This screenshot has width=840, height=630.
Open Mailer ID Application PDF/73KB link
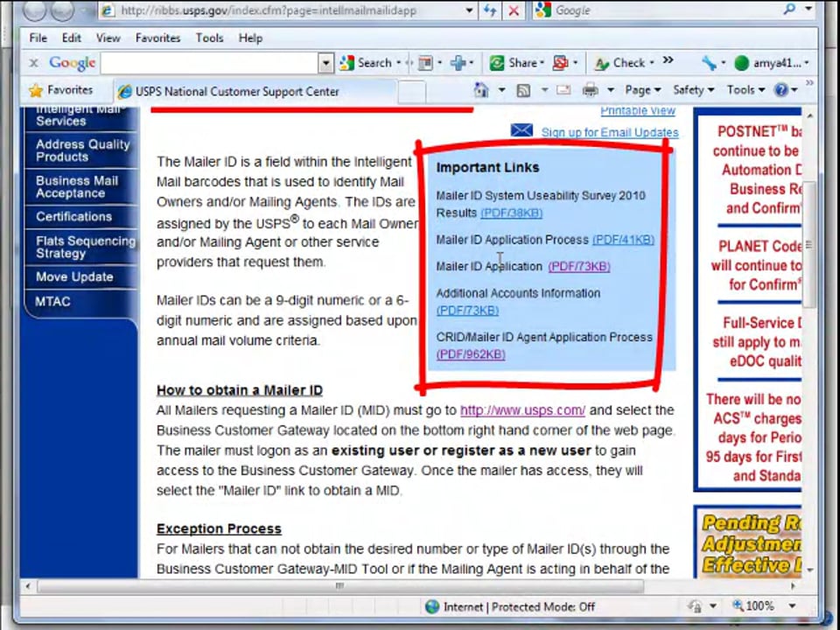tap(579, 266)
